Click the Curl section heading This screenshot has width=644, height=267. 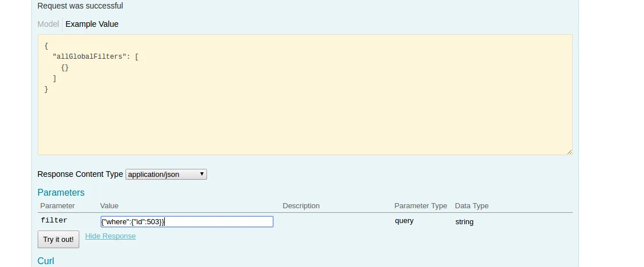pyautogui.click(x=46, y=261)
